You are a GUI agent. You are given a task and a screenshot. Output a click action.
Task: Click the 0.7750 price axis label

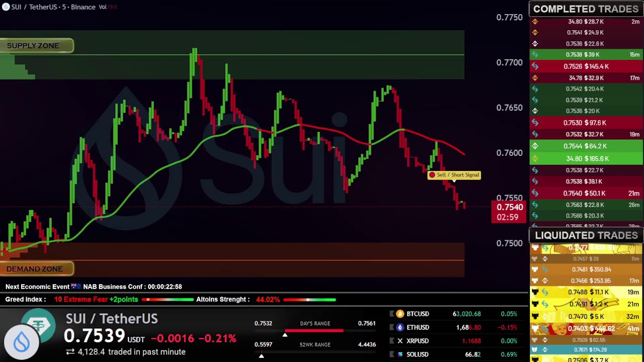[x=509, y=18]
